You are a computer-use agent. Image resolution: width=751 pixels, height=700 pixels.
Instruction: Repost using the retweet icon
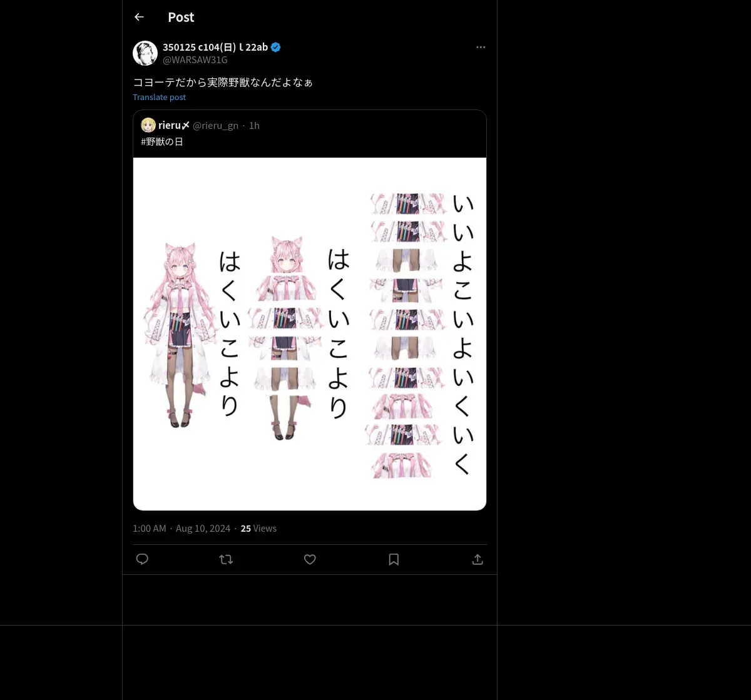point(226,559)
